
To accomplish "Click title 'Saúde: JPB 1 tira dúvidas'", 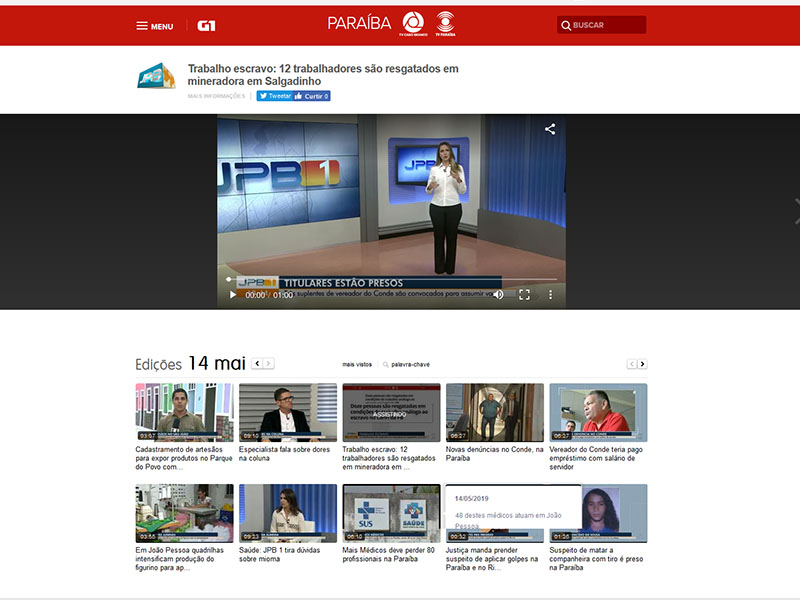I will 280,554.
